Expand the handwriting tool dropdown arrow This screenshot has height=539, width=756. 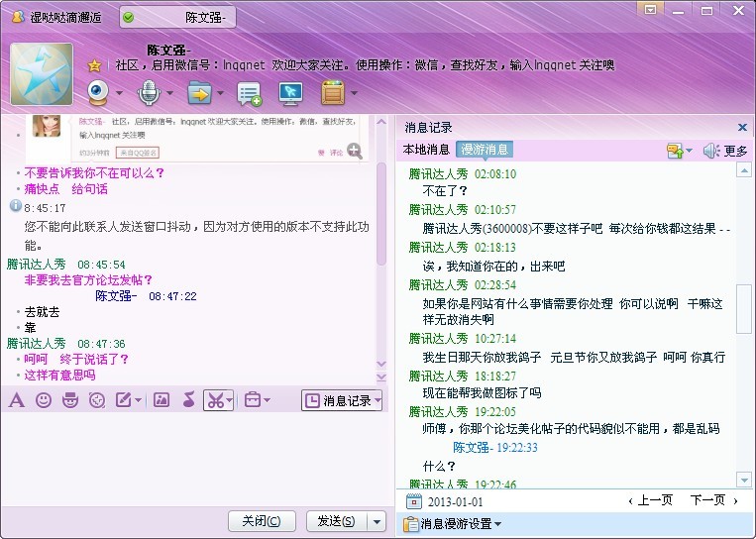point(139,400)
